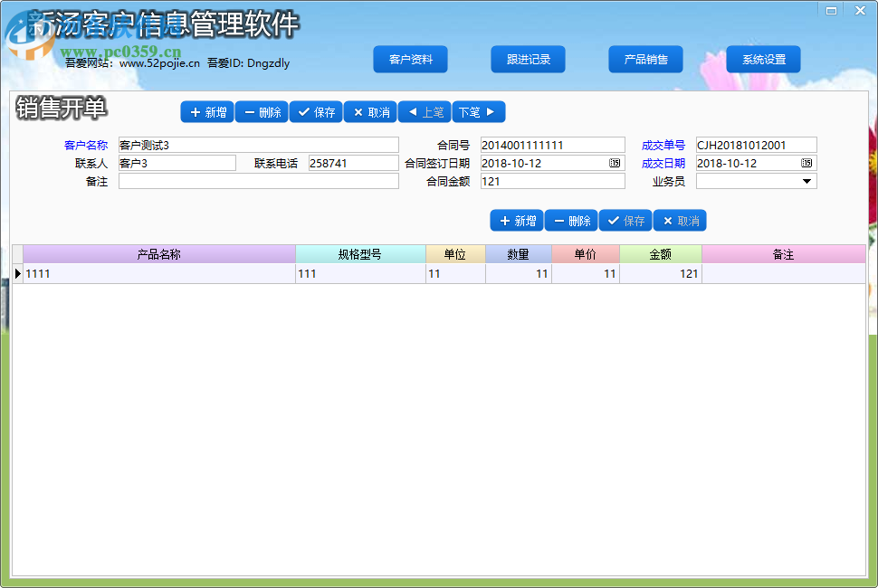Viewport: 878px width, 588px height.
Task: Click 删除 to remove the product line item
Action: click(570, 220)
